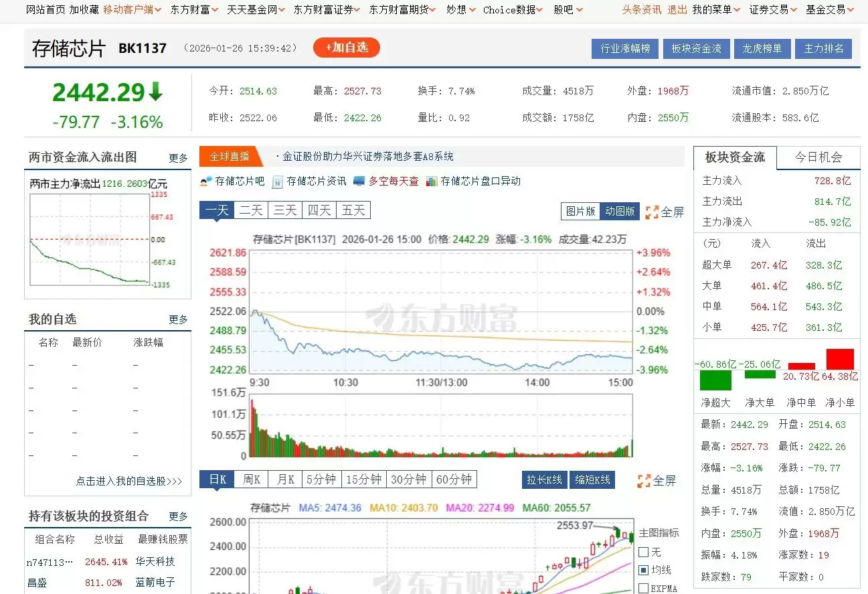This screenshot has width=868, height=594.
Task: Click the red net small order bar
Action: [840, 360]
